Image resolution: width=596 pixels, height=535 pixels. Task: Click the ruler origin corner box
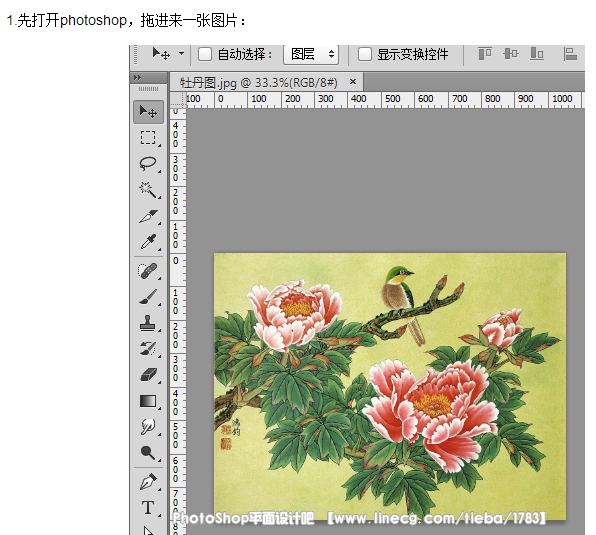click(178, 100)
